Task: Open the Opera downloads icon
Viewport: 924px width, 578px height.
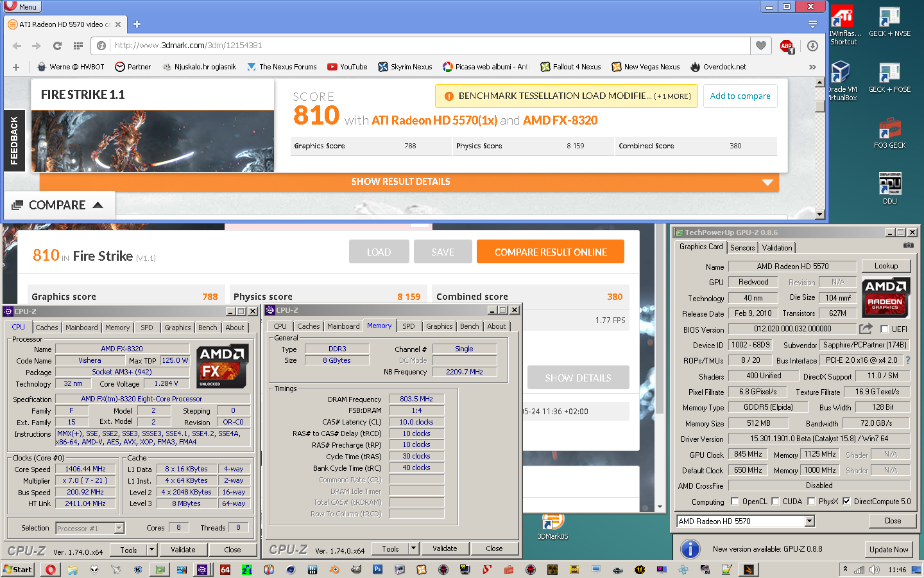Action: pyautogui.click(x=812, y=46)
